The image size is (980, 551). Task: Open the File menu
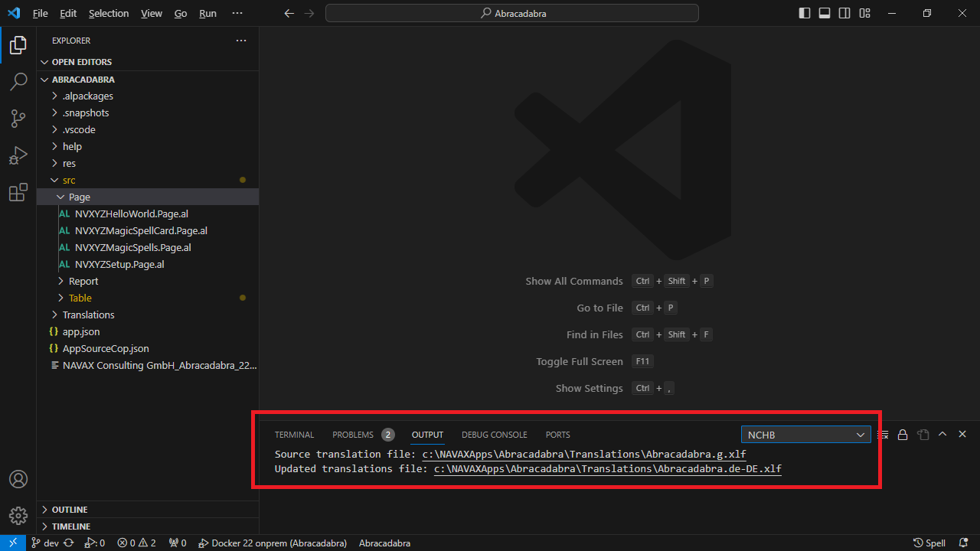[41, 13]
